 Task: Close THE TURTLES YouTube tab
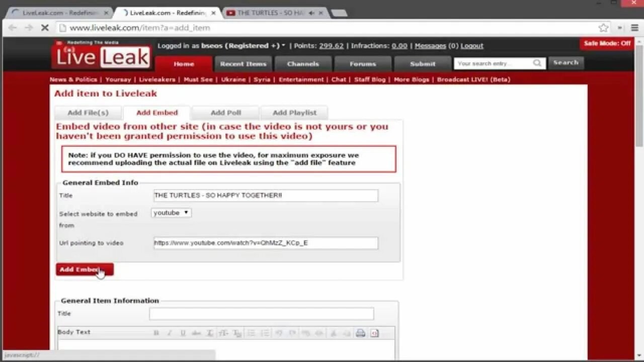[x=322, y=13]
